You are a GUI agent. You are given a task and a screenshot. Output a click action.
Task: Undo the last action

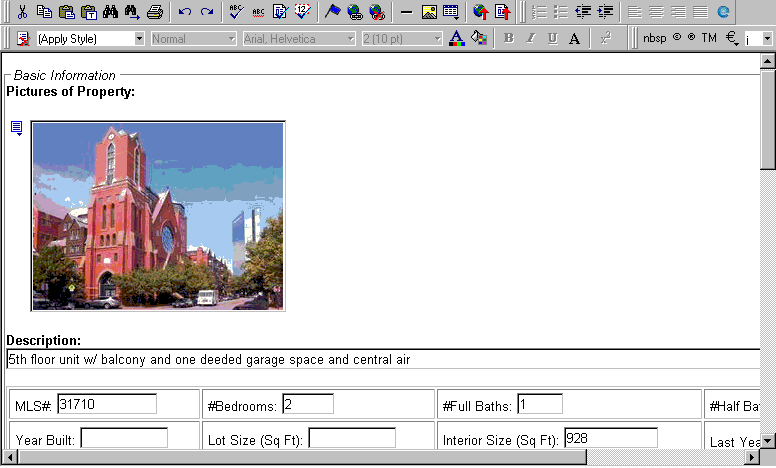click(185, 11)
